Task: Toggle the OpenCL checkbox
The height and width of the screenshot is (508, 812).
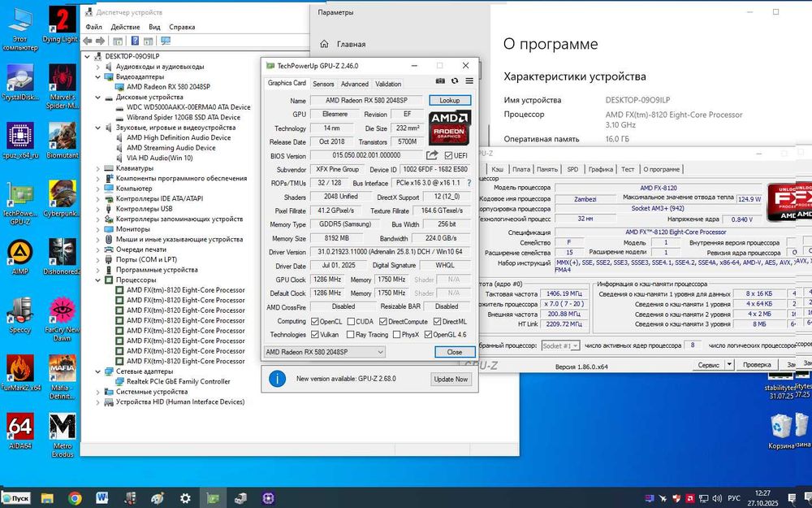Action: click(314, 321)
